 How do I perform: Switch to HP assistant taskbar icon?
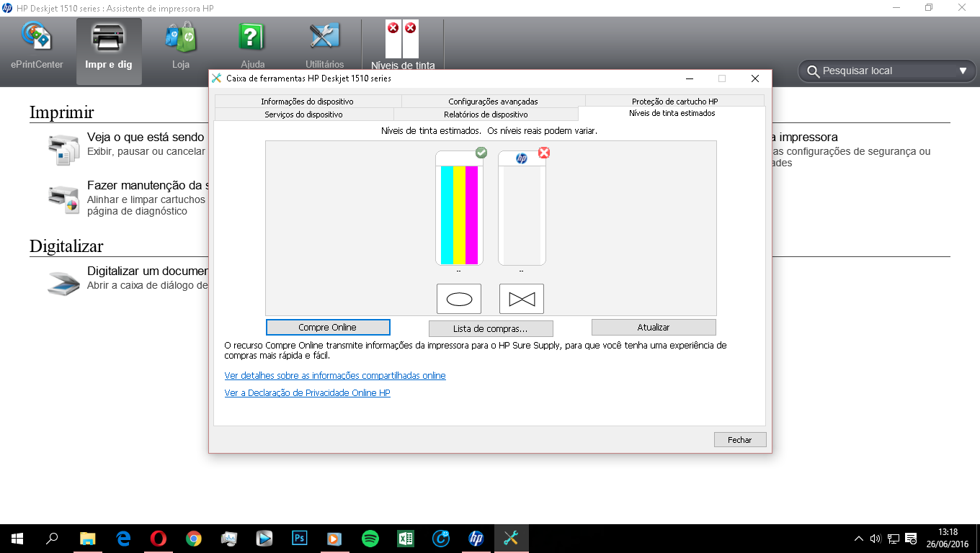click(476, 538)
